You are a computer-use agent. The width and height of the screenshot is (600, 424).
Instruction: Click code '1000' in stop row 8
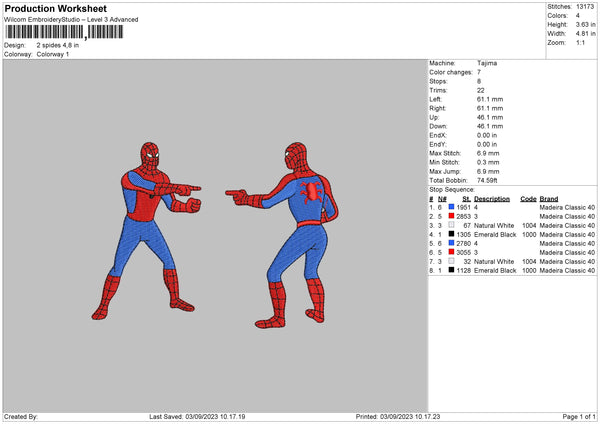[529, 271]
